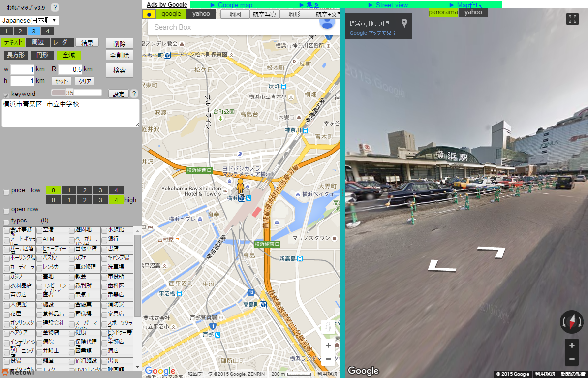Enable the price filter checkbox
The image size is (588, 378).
(6, 192)
